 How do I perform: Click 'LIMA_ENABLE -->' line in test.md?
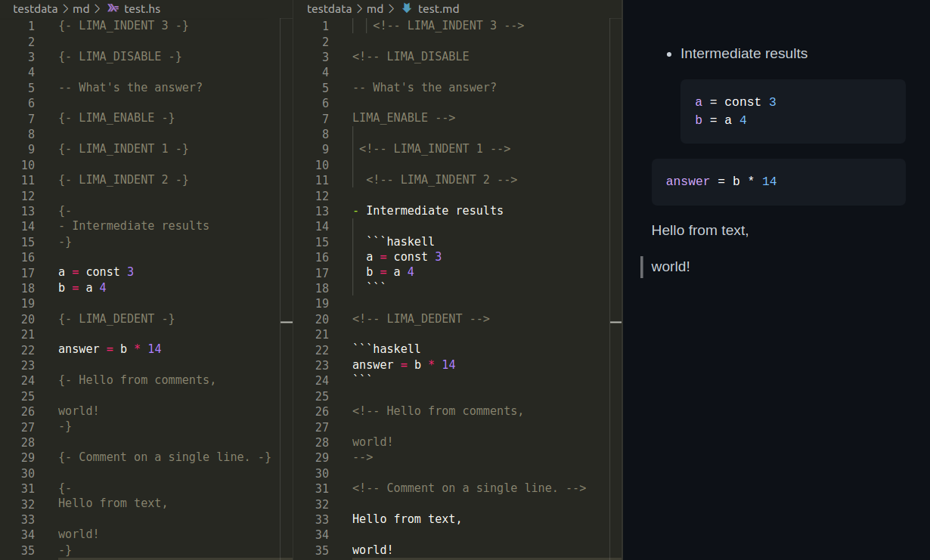[404, 118]
